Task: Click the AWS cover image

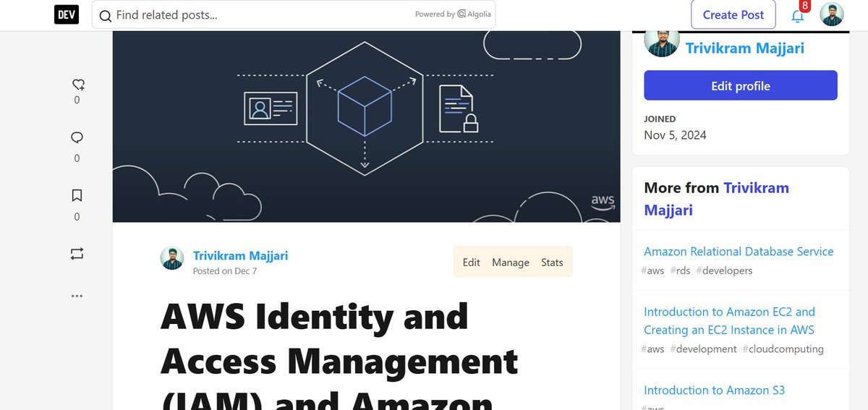Action: pyautogui.click(x=366, y=127)
